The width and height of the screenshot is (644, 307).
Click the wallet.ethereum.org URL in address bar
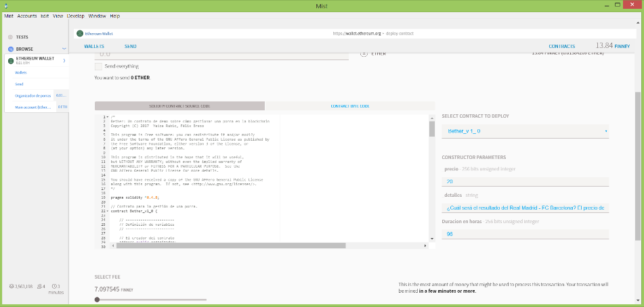[358, 34]
